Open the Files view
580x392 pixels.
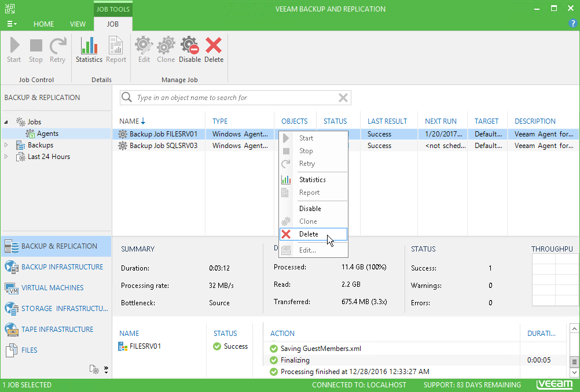point(56,350)
